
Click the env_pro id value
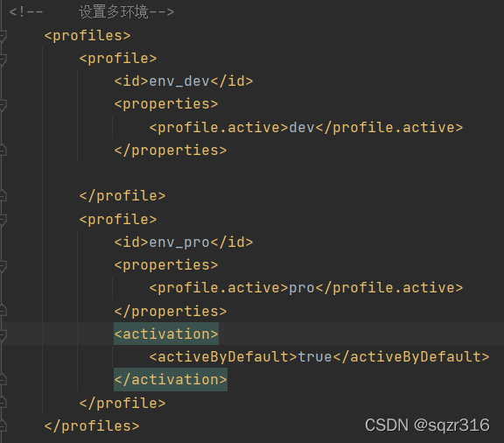pos(179,243)
